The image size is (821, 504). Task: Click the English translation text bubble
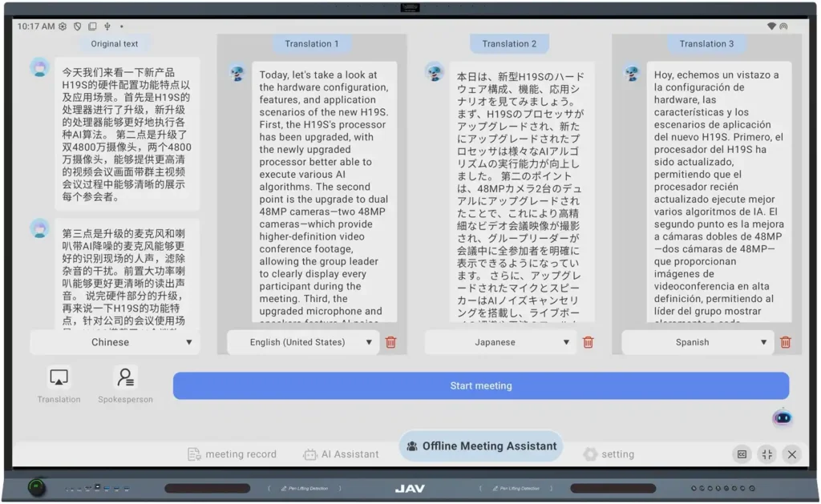pyautogui.click(x=324, y=192)
